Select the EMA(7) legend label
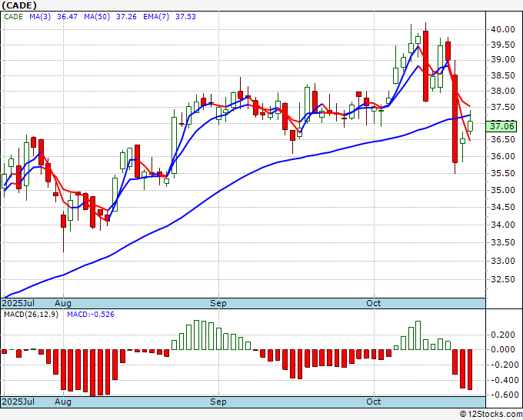 (x=156, y=17)
